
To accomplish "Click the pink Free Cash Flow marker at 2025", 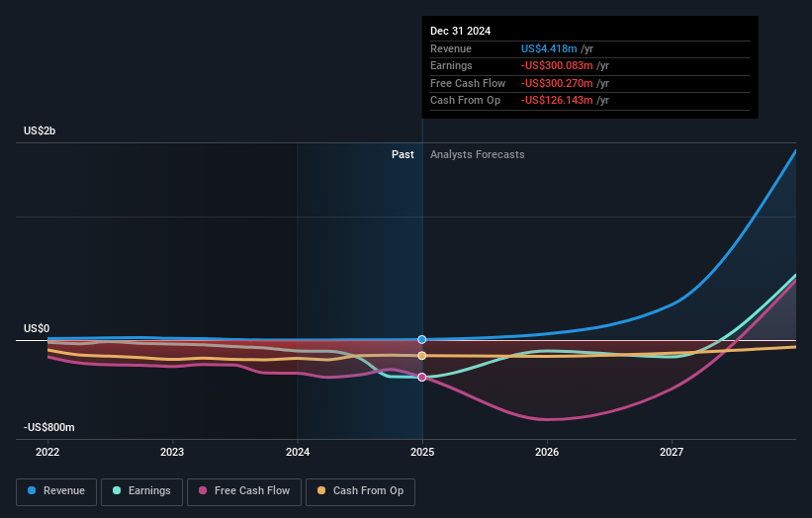I will tap(422, 377).
